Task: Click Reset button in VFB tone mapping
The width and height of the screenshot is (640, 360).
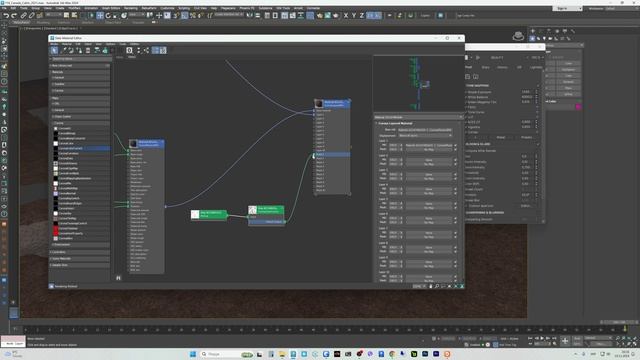Action: click(501, 138)
